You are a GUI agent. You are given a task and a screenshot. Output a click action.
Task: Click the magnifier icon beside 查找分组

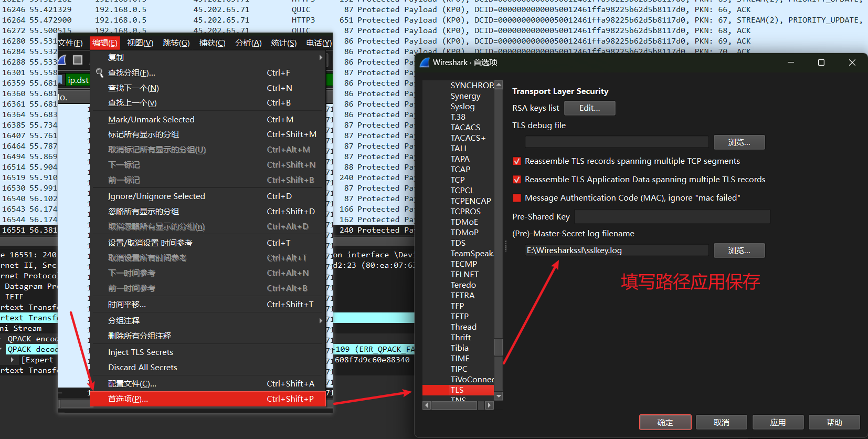coord(100,73)
